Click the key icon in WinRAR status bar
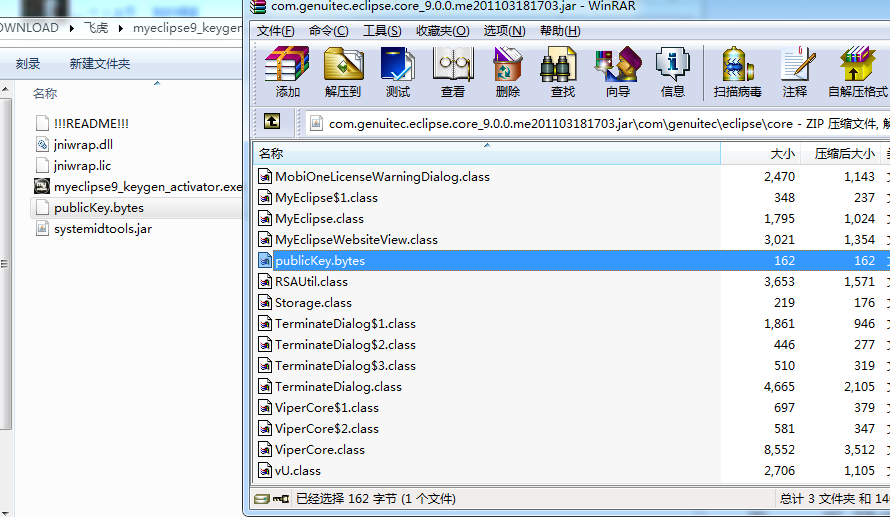The image size is (890, 517). click(x=281, y=499)
